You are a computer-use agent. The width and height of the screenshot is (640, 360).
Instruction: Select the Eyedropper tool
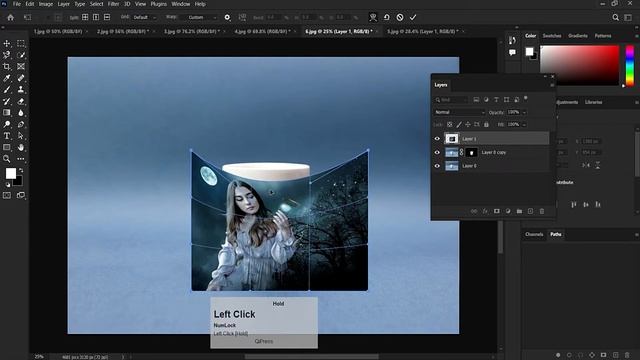pos(7,78)
